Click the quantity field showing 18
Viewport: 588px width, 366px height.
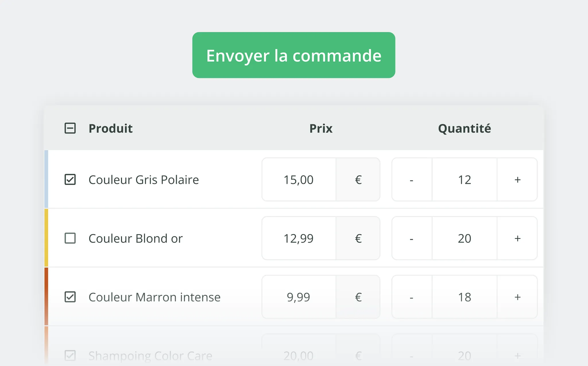click(465, 297)
